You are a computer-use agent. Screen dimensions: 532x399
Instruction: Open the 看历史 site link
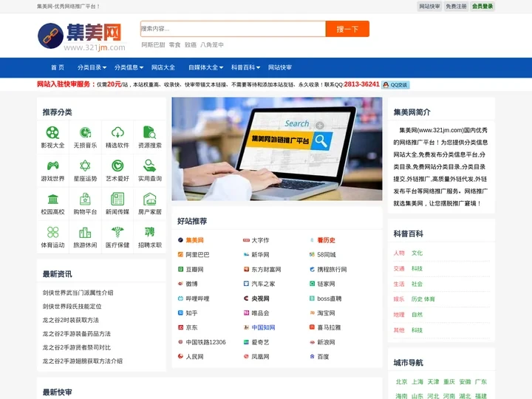326,240
